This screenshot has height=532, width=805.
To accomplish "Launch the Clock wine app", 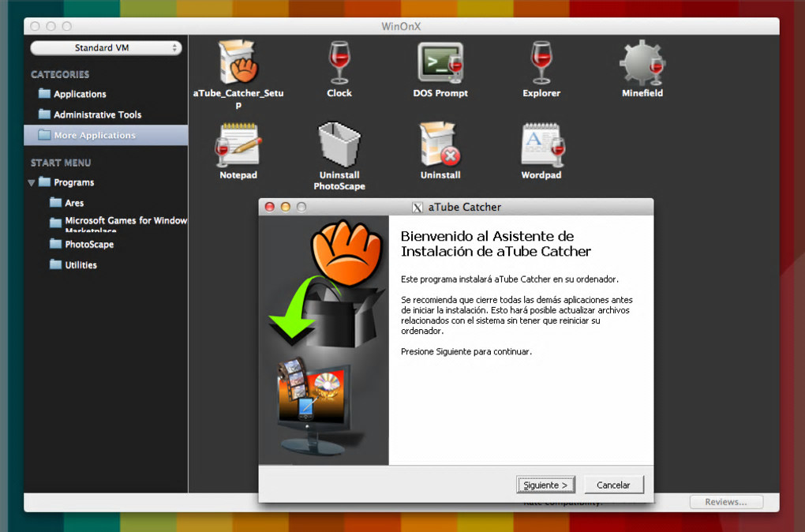I will click(x=339, y=62).
